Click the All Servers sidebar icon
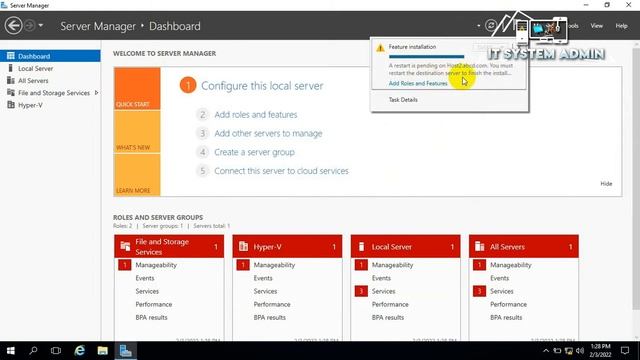640x360 pixels. coord(11,80)
